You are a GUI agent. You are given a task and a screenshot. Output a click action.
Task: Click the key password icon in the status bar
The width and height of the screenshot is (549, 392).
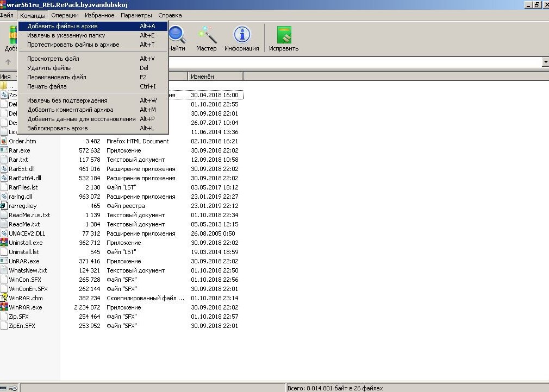click(x=13, y=388)
